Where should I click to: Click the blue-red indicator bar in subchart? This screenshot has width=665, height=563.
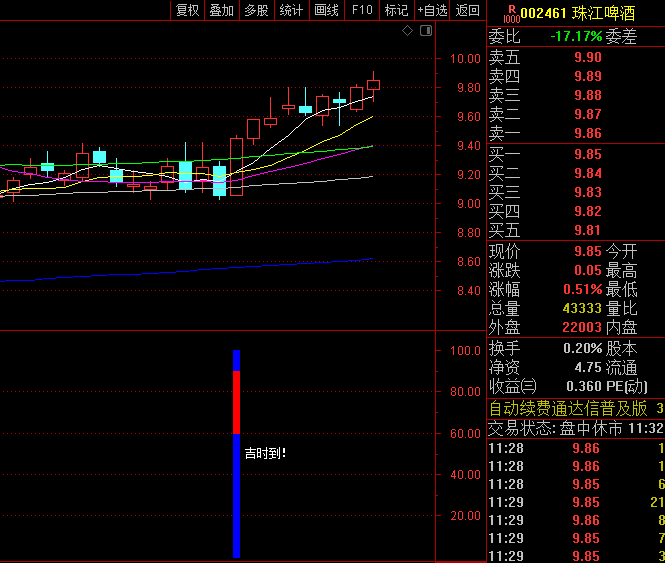237,454
